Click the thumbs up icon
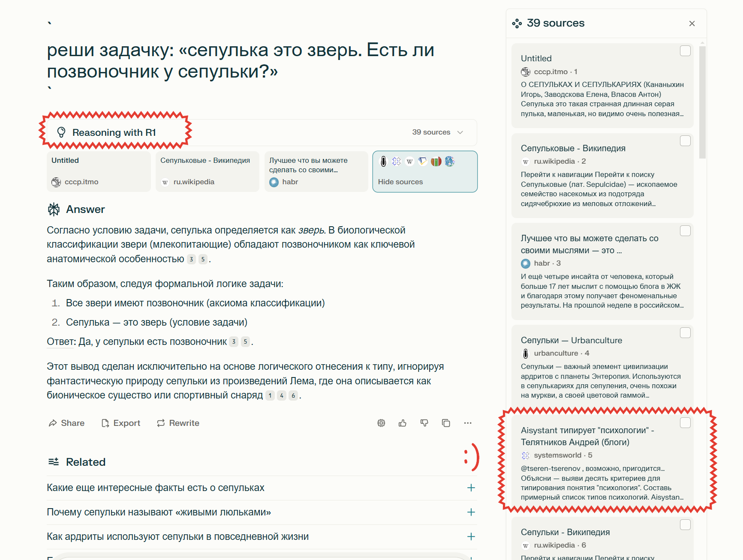Image resolution: width=743 pixels, height=560 pixels. click(x=402, y=423)
